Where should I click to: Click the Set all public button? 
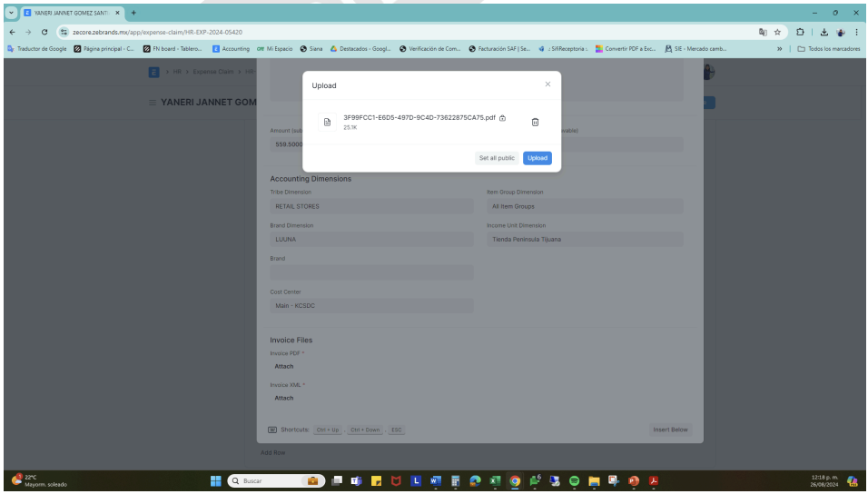click(x=498, y=157)
